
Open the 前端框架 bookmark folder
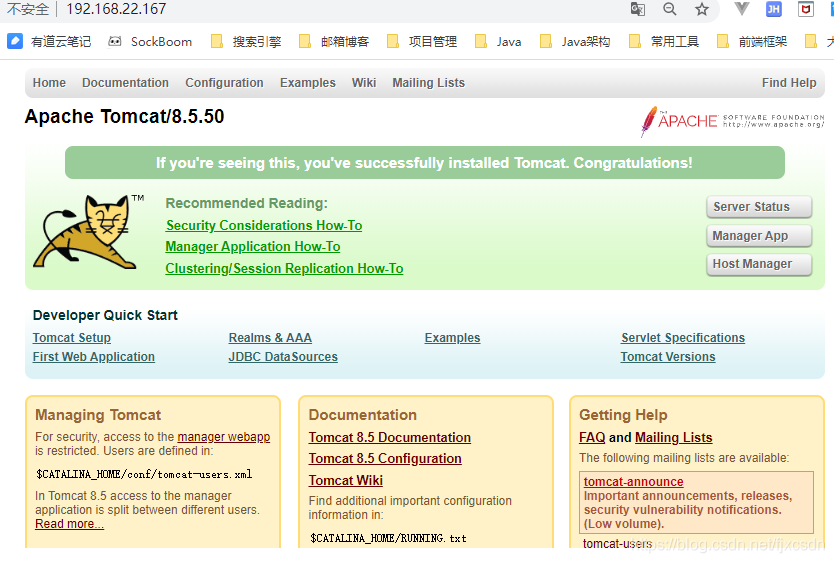click(x=752, y=42)
